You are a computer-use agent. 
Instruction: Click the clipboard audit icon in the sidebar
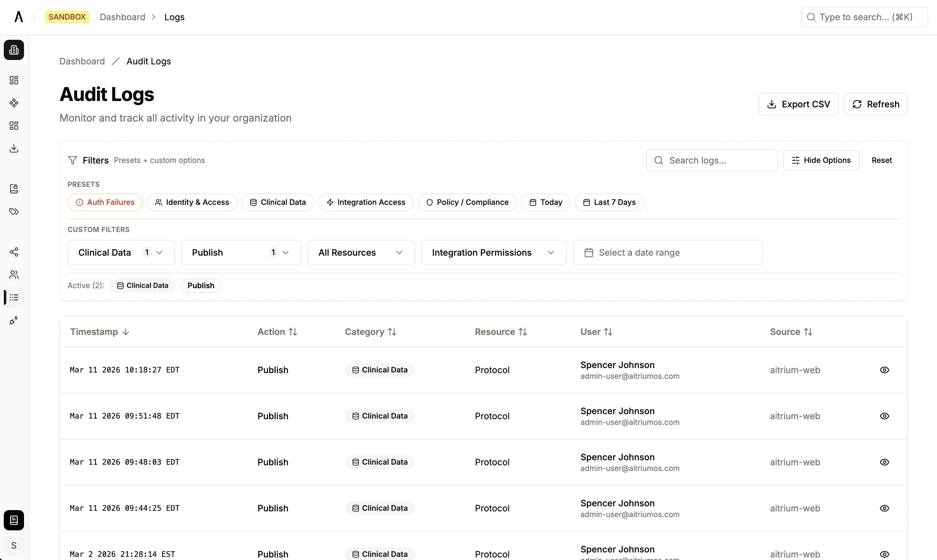tap(14, 189)
